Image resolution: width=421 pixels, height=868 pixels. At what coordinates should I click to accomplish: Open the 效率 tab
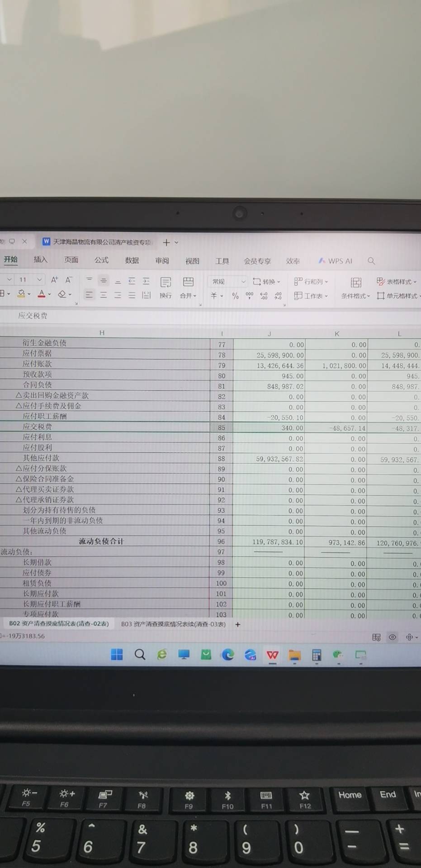tap(293, 261)
